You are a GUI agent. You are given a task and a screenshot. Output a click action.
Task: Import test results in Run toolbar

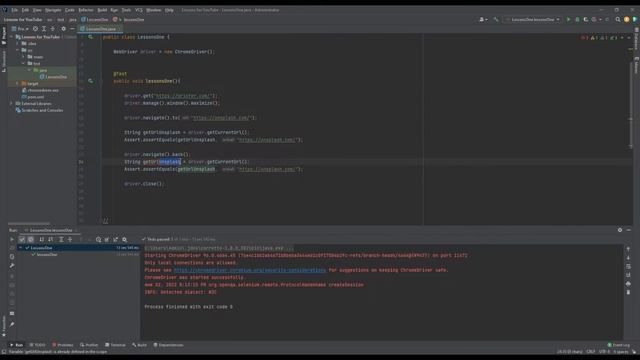coord(107,240)
